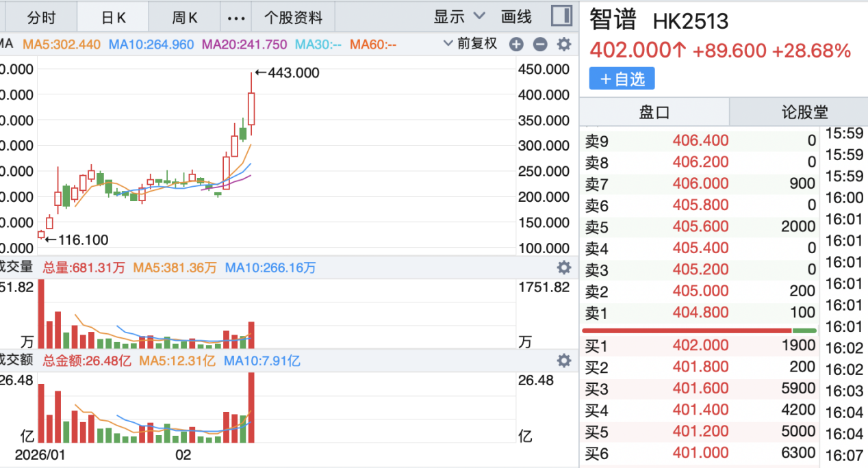This screenshot has width=868, height=468.
Task: Open main chart settings gear
Action: click(563, 44)
